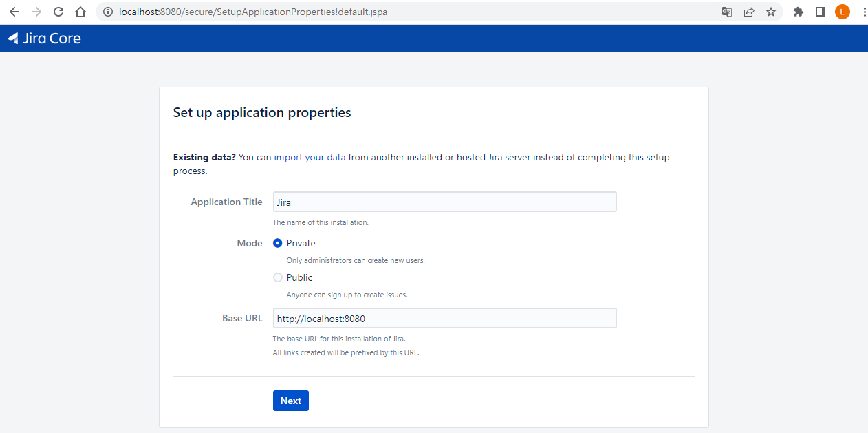Click 'The name of this installation.' hint
Image resolution: width=868 pixels, height=433 pixels.
point(321,222)
